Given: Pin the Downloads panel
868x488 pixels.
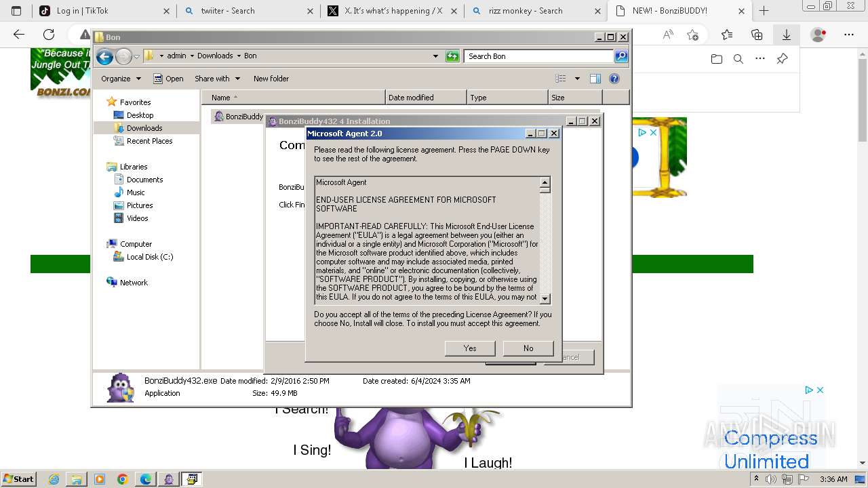Looking at the screenshot, I should [x=782, y=59].
